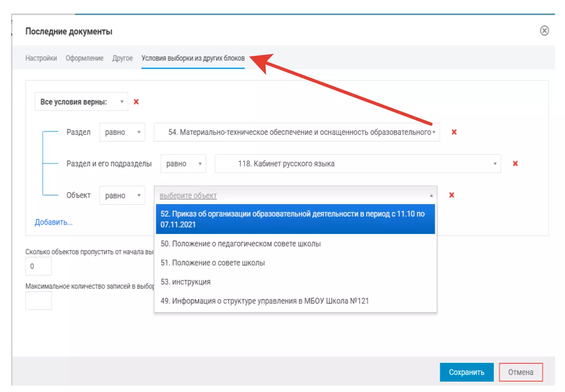Choose option 52. Приказ об организации образовательной деятельности
The image size is (565, 392).
295,219
